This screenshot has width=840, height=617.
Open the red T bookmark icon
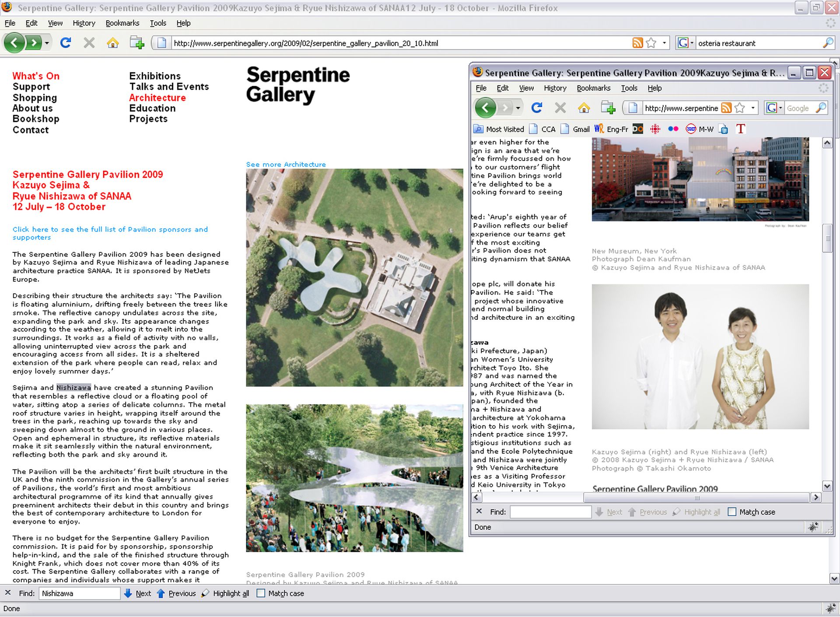740,129
